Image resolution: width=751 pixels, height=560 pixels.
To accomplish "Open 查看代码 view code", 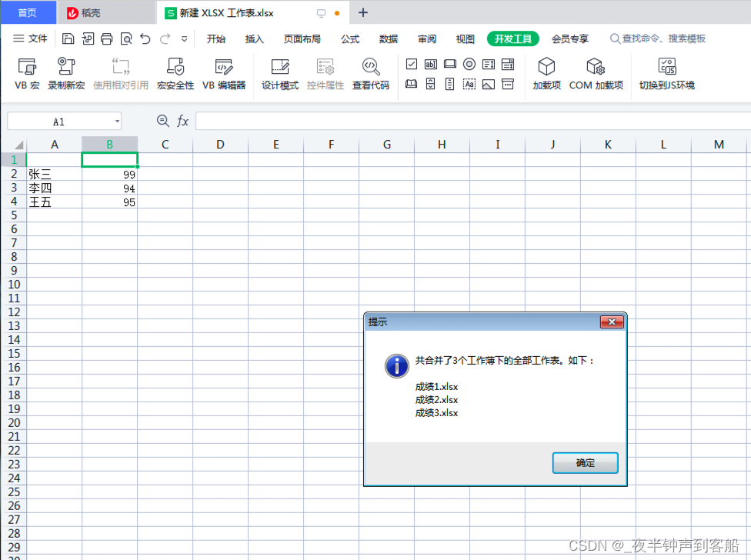I will pos(371,73).
